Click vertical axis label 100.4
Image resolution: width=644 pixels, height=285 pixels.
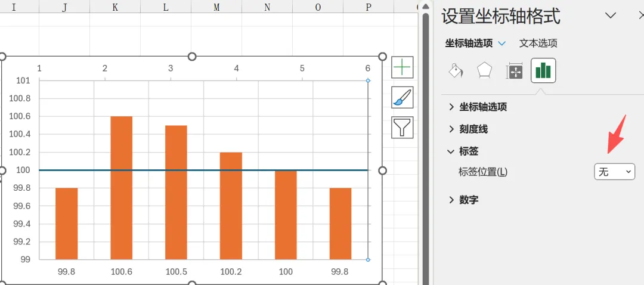point(20,134)
